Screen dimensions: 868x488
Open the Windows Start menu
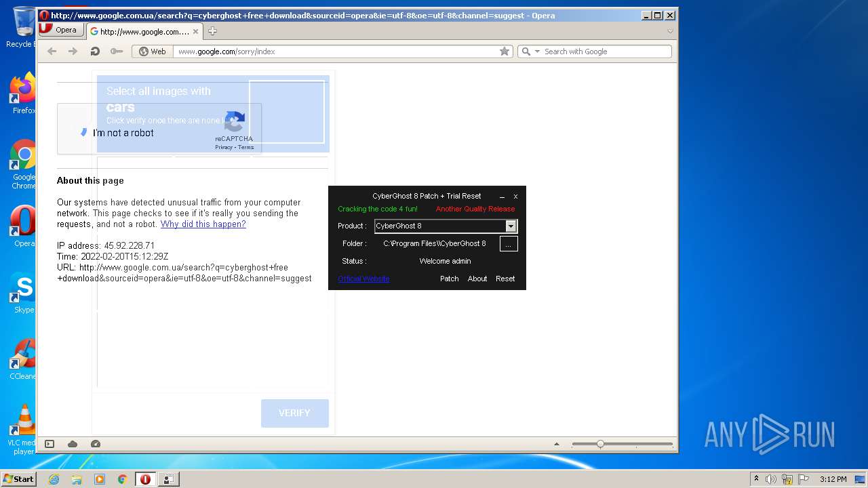point(19,479)
